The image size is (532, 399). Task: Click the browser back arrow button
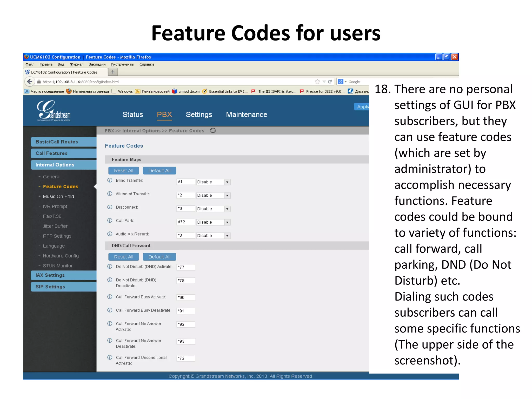pos(30,82)
